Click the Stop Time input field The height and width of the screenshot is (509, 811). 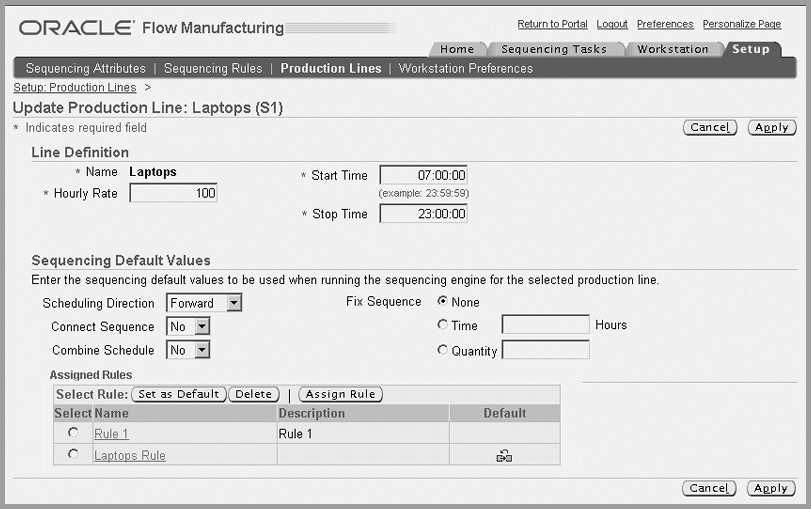click(424, 213)
